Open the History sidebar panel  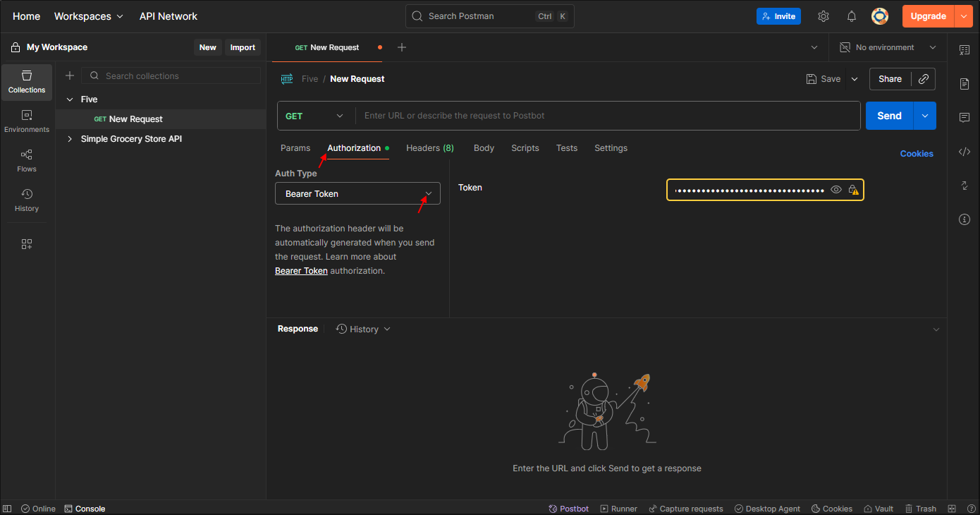(27, 200)
